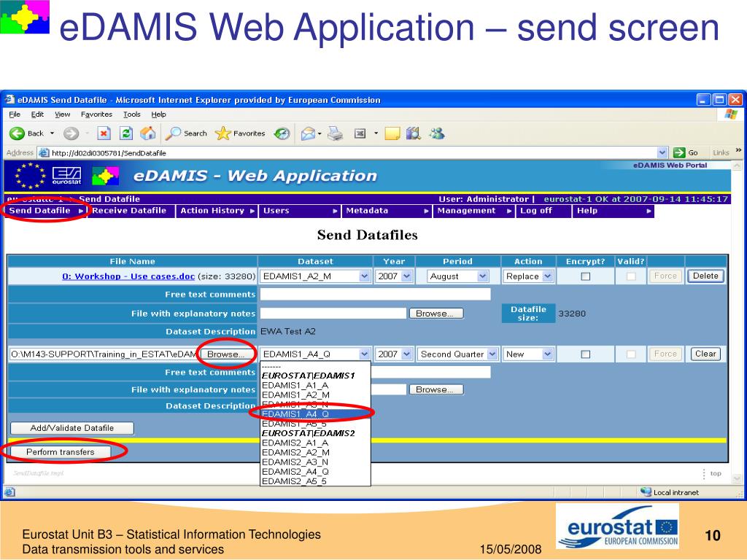Click the green Go arrow button
This screenshot has width=747, height=560.
(x=679, y=152)
